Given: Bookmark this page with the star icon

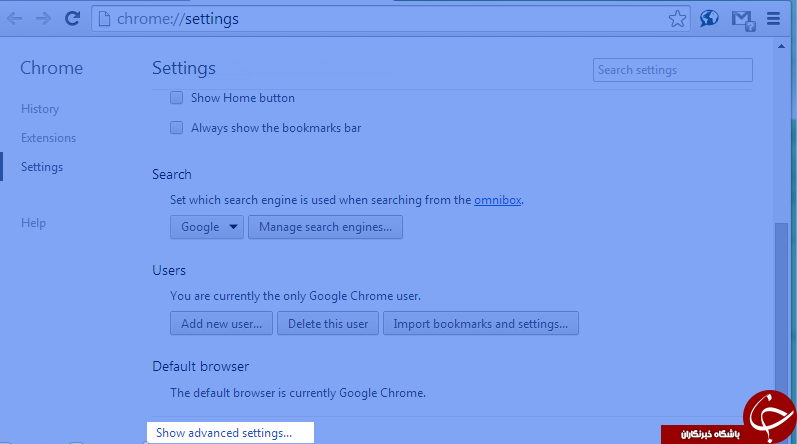Looking at the screenshot, I should [677, 19].
